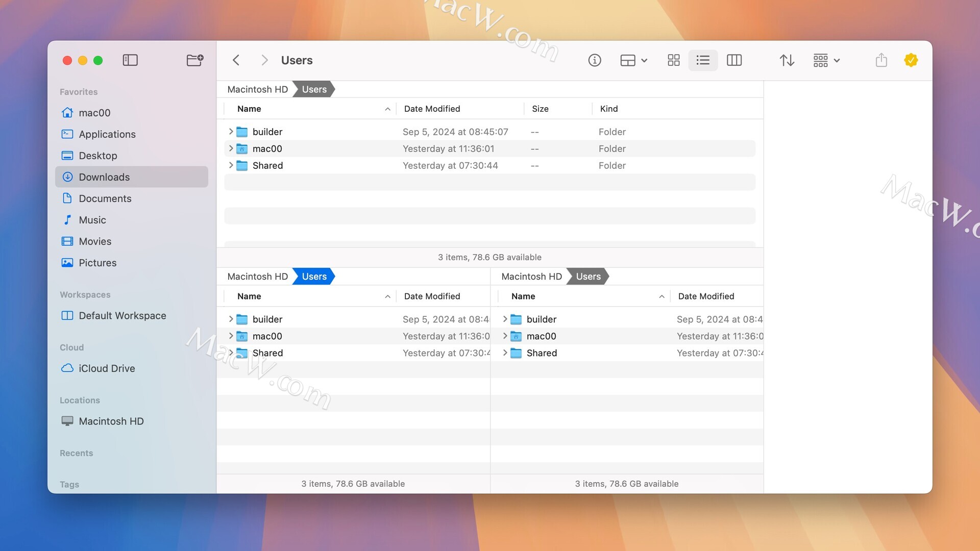
Task: Click the yellow verified badge icon
Action: coord(911,60)
